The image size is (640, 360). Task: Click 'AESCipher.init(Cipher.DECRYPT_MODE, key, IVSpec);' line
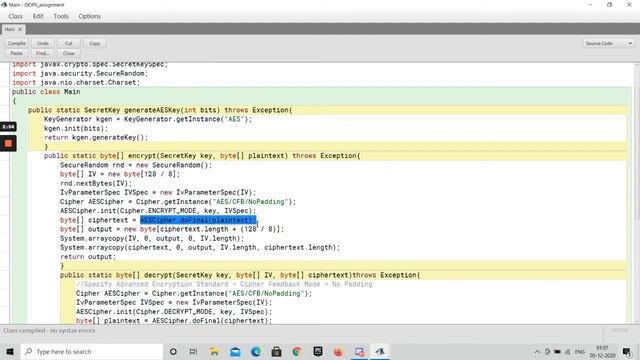[x=174, y=311]
